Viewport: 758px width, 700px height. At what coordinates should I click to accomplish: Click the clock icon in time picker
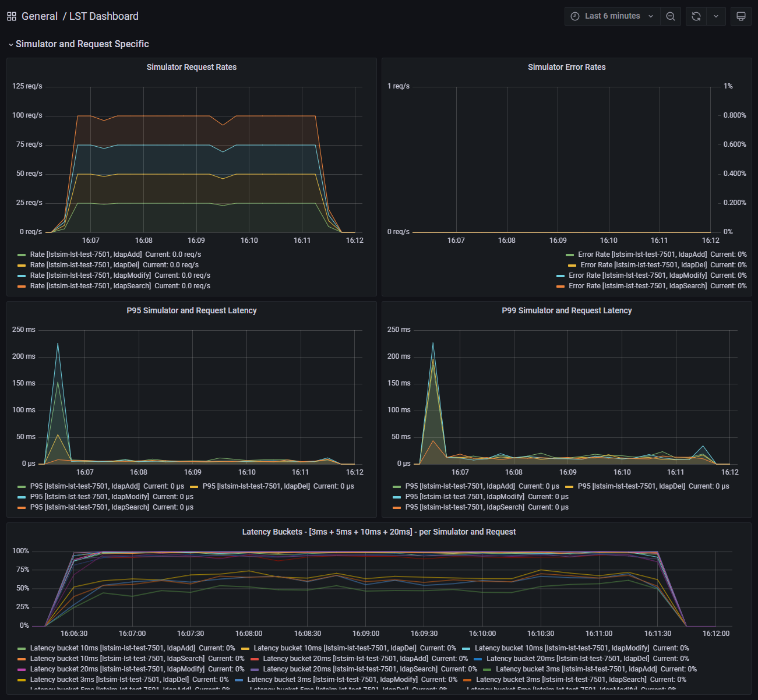574,16
